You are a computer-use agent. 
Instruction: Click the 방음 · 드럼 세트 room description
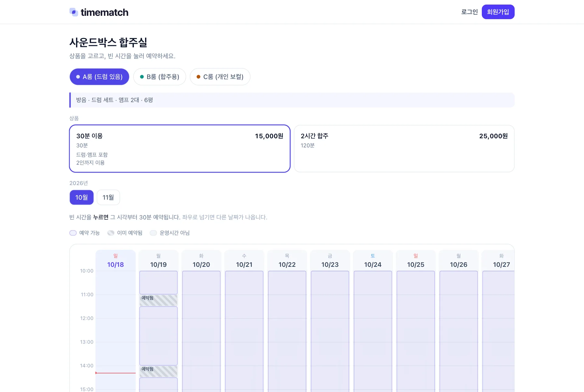tap(114, 100)
